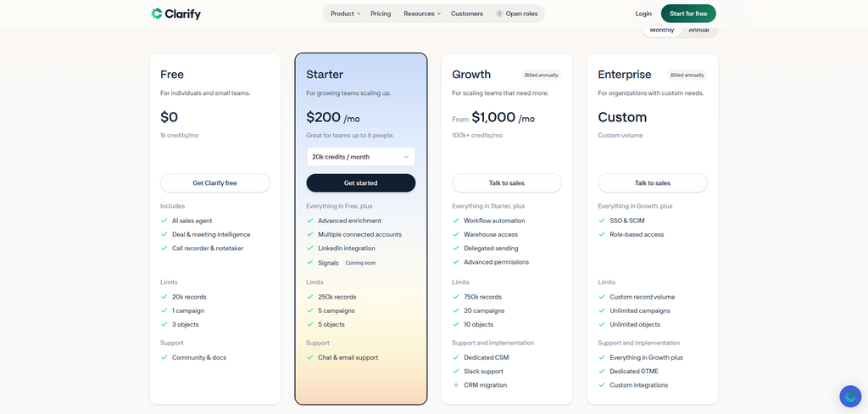This screenshot has height=414, width=868.
Task: Click the Coming soon badge beside Signals
Action: [361, 263]
